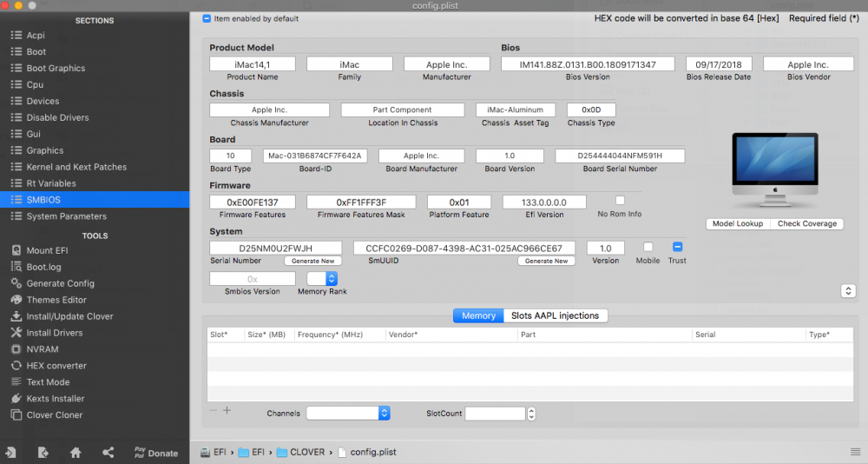Viewport: 868px width, 464px height.
Task: Enable the Mobile checkbox
Action: coord(648,247)
